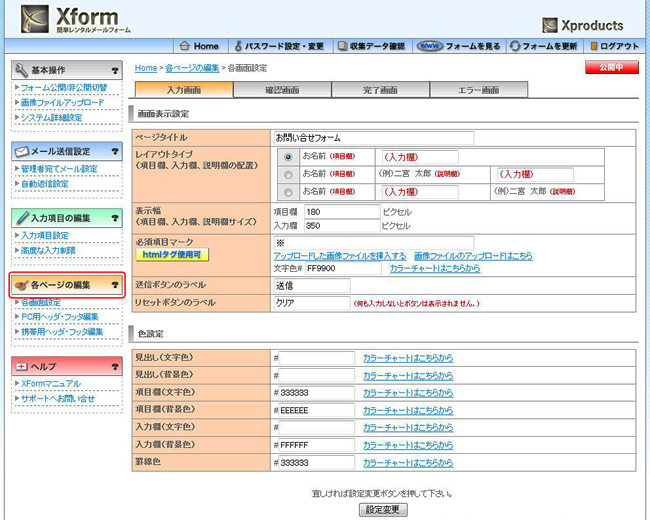The height and width of the screenshot is (520, 650).
Task: Open 各ページの編集 breadcrumb link
Action: 192,68
